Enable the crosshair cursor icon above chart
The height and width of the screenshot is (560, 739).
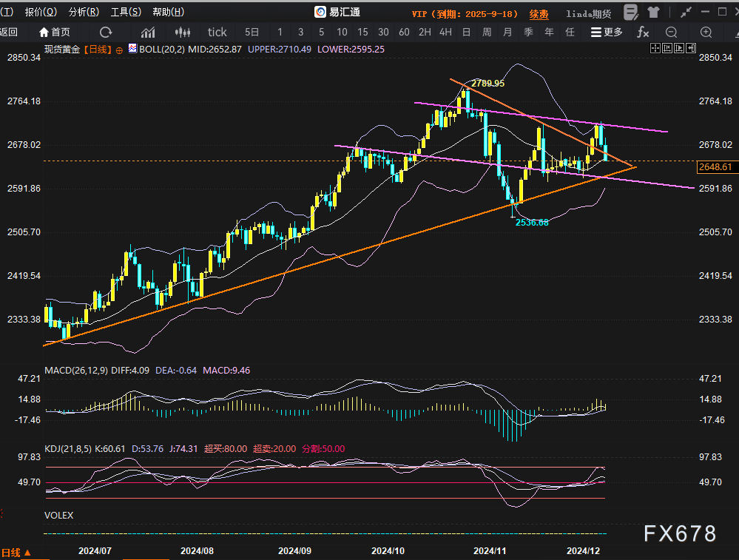point(655,47)
